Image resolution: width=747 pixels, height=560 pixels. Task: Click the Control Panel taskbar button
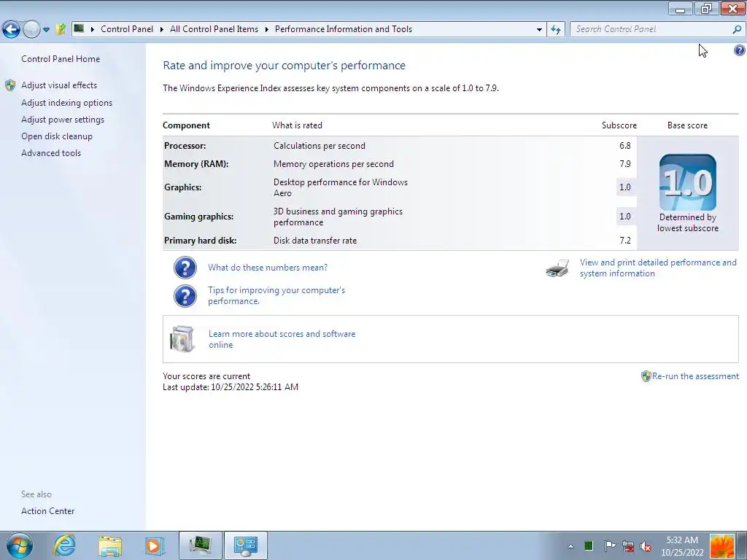click(x=245, y=545)
